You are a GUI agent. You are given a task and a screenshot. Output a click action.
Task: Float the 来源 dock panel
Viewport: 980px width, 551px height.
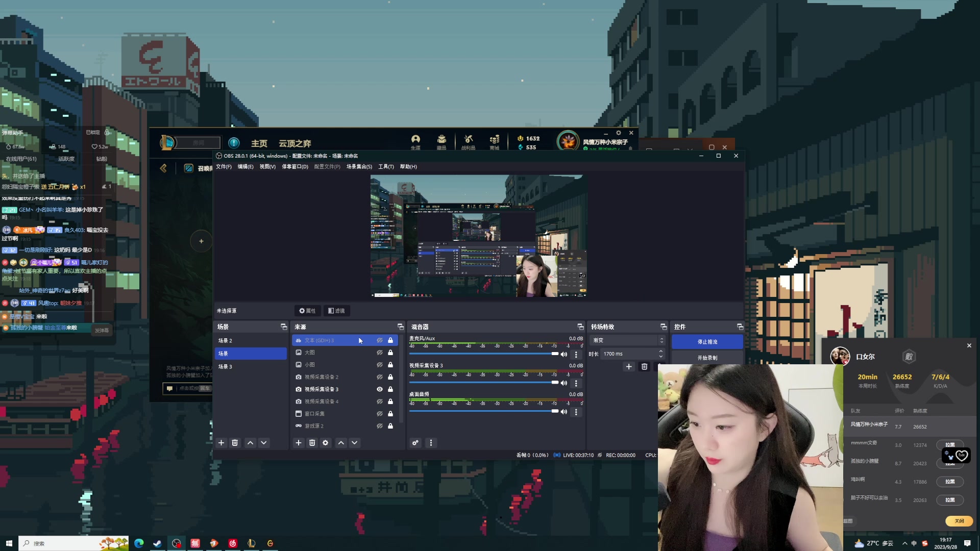pyautogui.click(x=401, y=327)
